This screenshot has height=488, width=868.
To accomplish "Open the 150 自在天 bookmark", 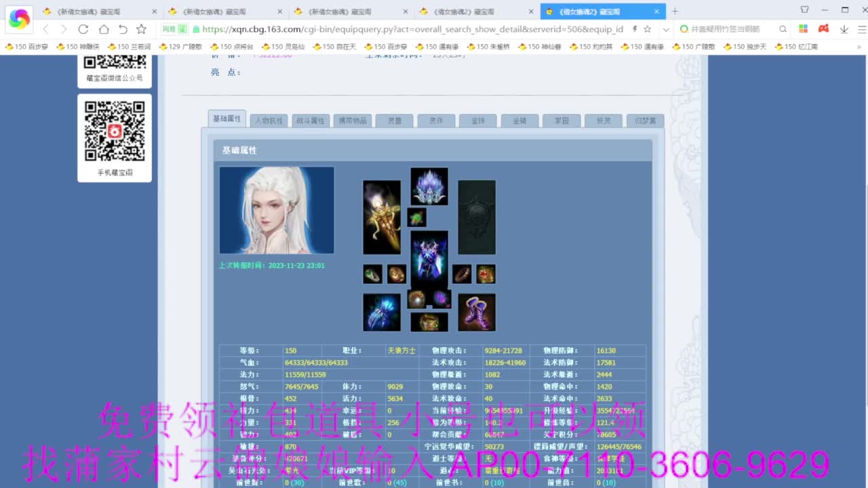I will [x=334, y=47].
